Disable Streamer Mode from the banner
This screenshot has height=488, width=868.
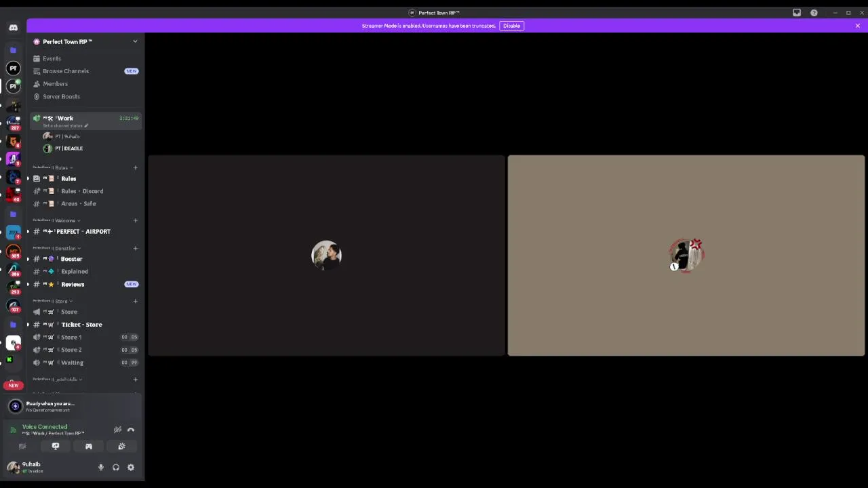(x=511, y=26)
